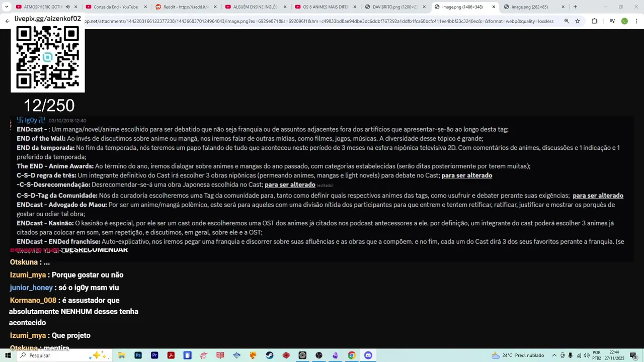Viewport: 644px width, 362px height.
Task: Open Steam from the taskbar
Action: [x=270, y=355]
